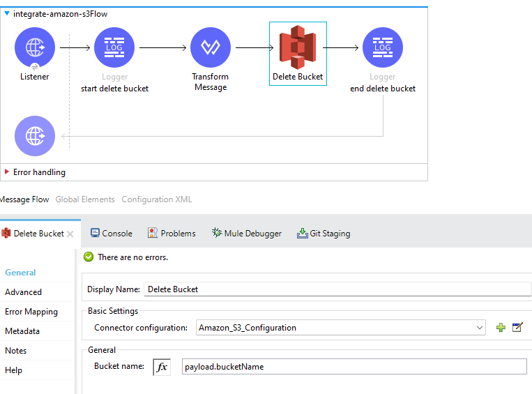The image size is (532, 394).
Task: Select the end delete bucket Logger
Action: click(382, 47)
